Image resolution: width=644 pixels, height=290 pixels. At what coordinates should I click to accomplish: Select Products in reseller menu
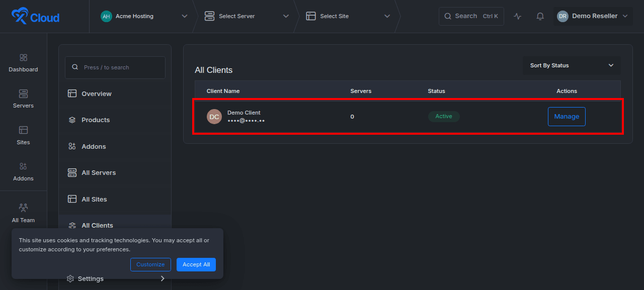115,120
